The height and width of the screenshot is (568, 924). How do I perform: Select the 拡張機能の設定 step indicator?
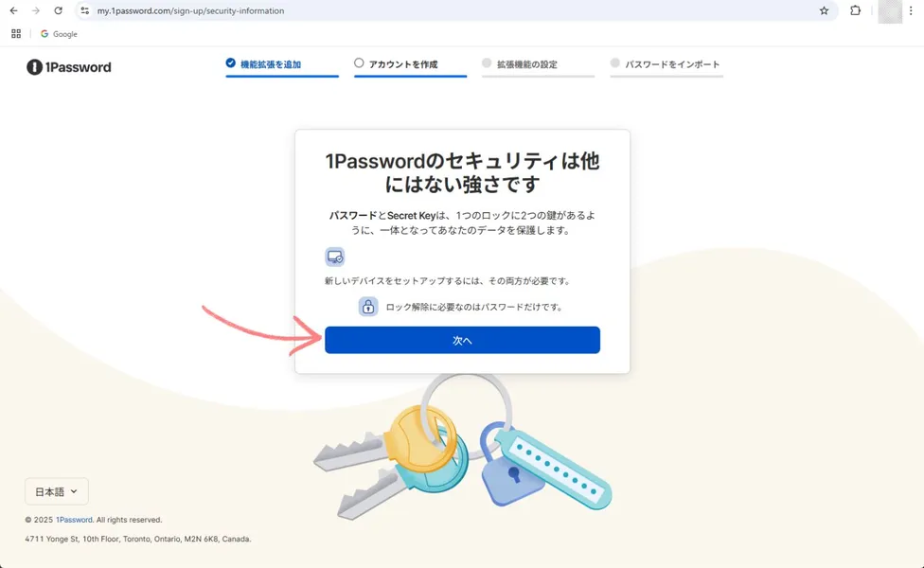(x=487, y=63)
